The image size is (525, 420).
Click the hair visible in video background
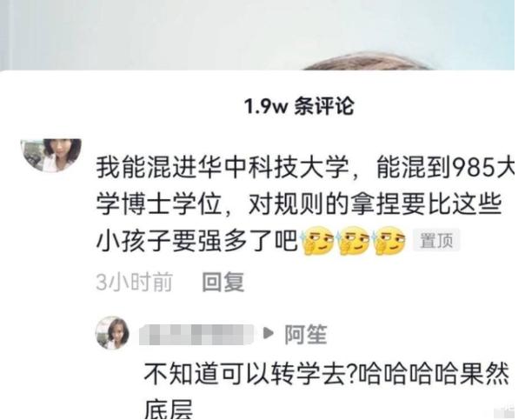coord(366,61)
